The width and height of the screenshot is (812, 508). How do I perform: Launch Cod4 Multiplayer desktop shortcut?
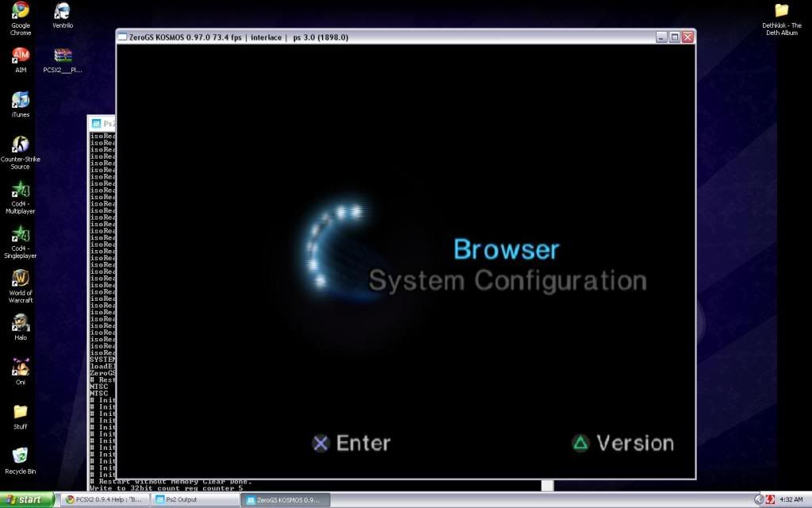click(x=21, y=197)
